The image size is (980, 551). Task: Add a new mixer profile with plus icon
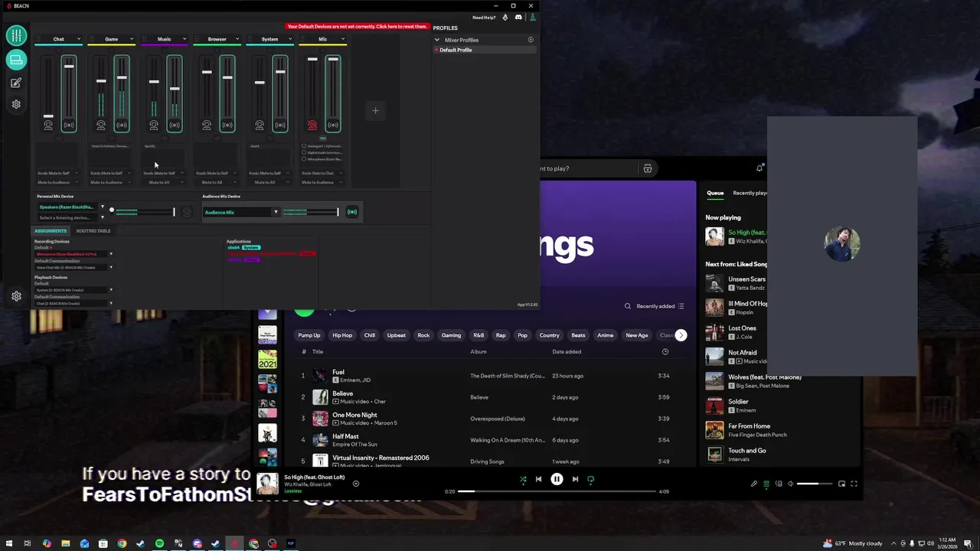point(531,40)
